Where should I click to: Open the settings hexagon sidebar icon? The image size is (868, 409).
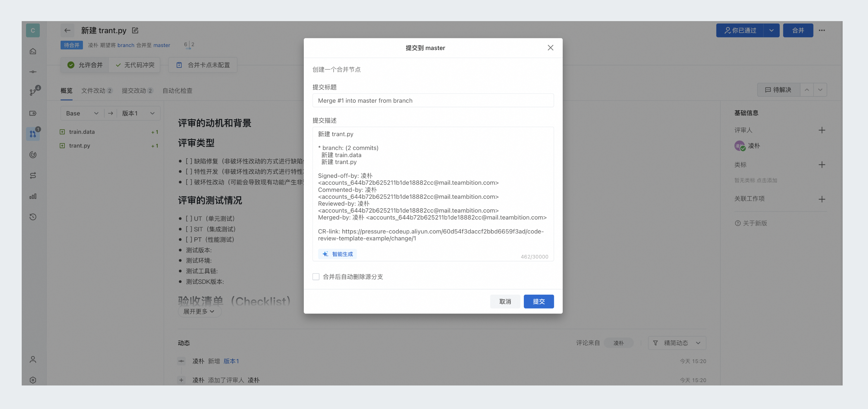coord(33,380)
